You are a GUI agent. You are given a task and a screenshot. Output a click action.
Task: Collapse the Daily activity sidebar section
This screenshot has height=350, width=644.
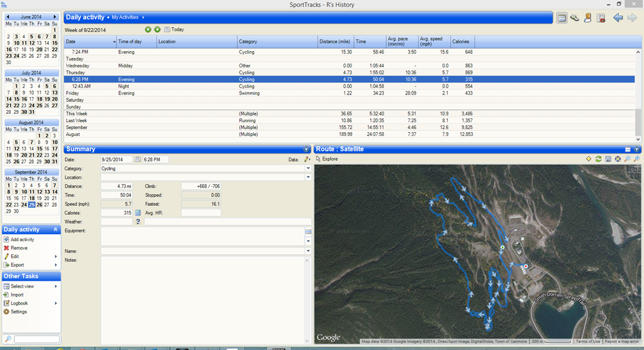[55, 230]
